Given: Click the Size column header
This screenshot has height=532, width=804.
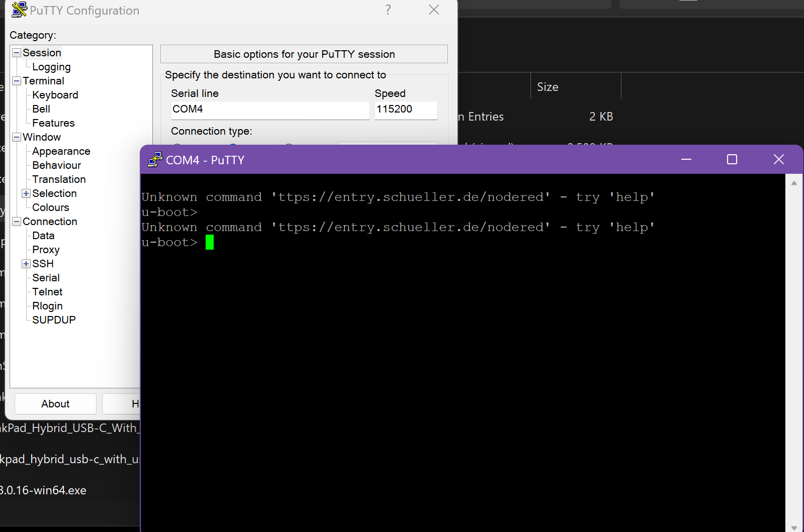Looking at the screenshot, I should pyautogui.click(x=548, y=87).
